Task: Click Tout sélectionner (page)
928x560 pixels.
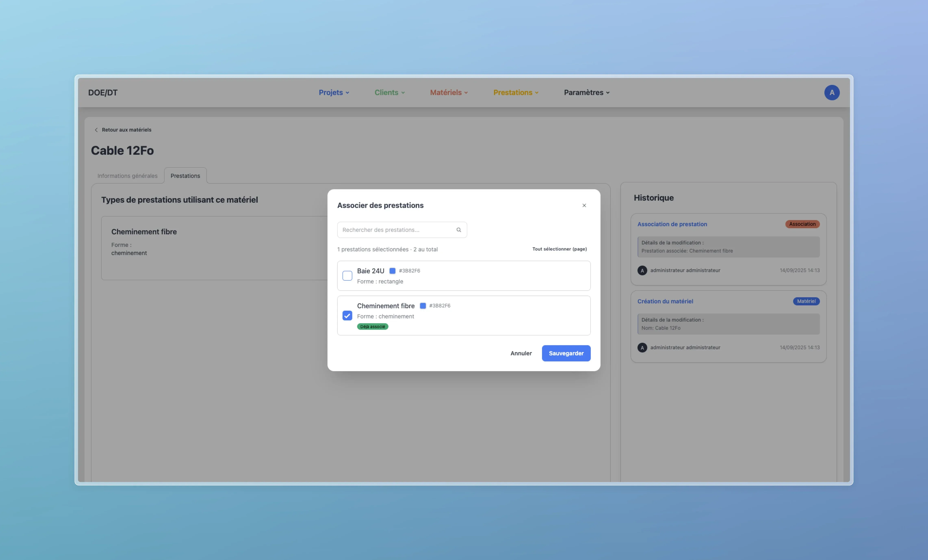Action: [x=559, y=249]
